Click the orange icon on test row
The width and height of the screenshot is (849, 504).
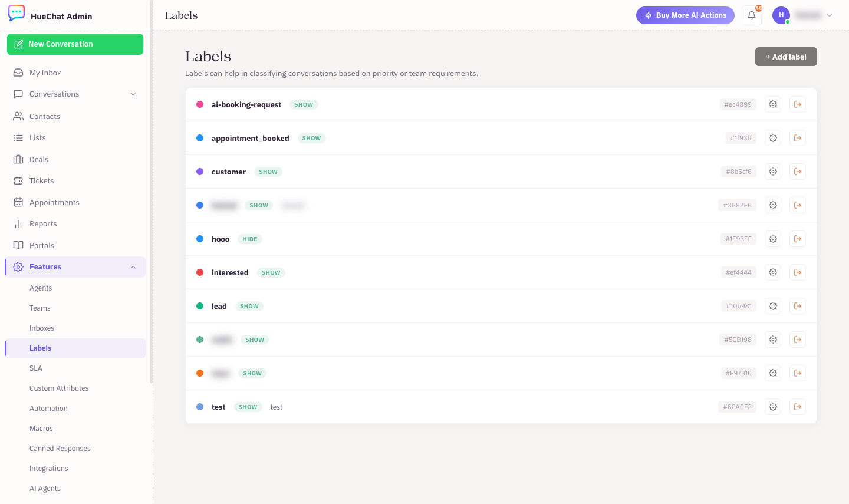pyautogui.click(x=798, y=407)
